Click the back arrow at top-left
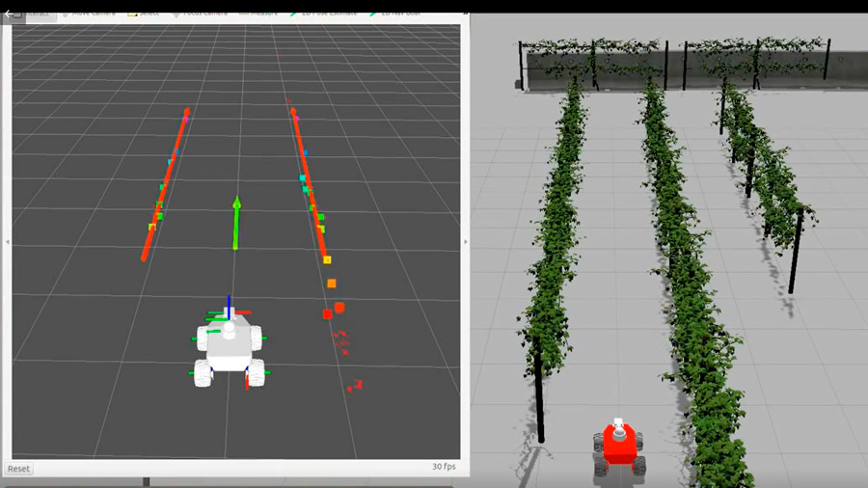 (x=11, y=14)
